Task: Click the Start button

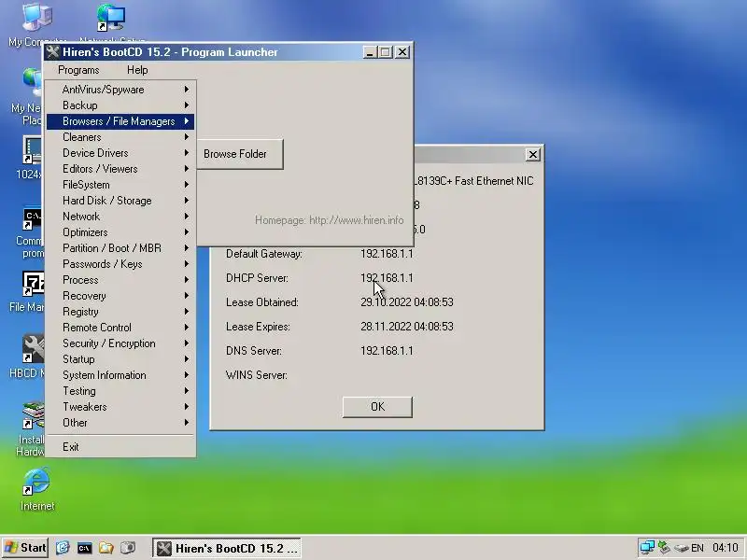Action: pyautogui.click(x=25, y=548)
